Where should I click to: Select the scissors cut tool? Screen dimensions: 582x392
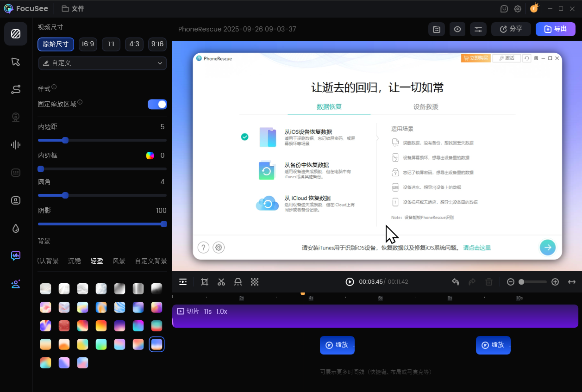(221, 282)
